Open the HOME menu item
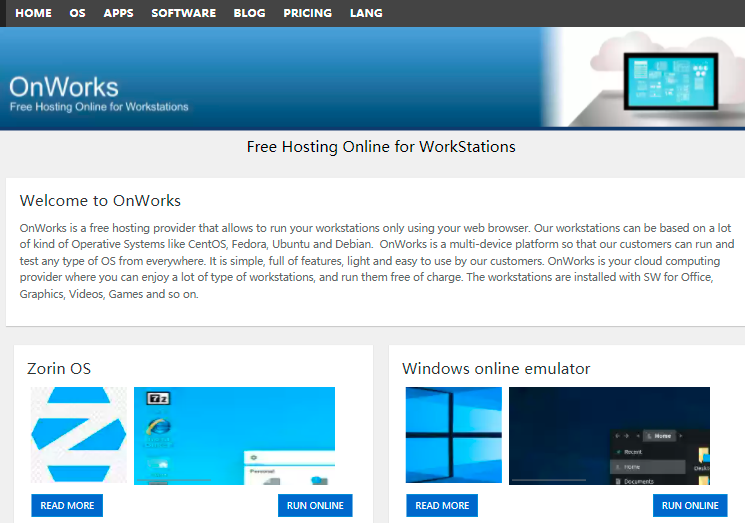745x523 pixels. point(33,13)
